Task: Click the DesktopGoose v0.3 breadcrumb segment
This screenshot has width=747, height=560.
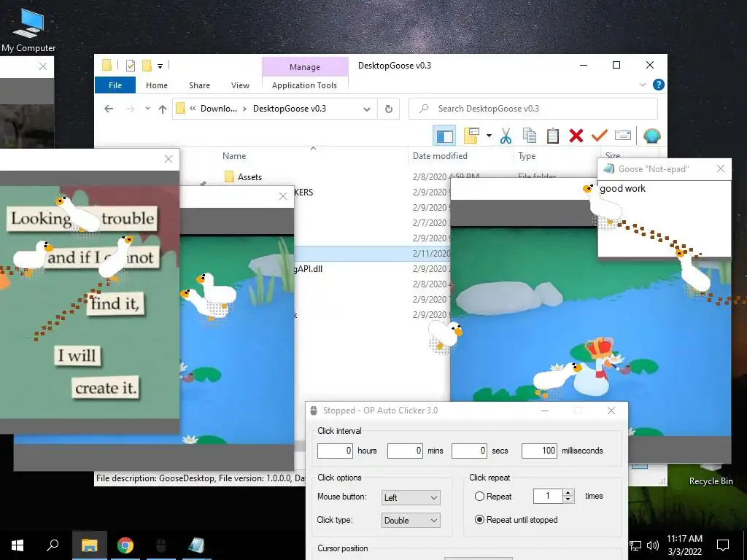Action: pyautogui.click(x=289, y=109)
